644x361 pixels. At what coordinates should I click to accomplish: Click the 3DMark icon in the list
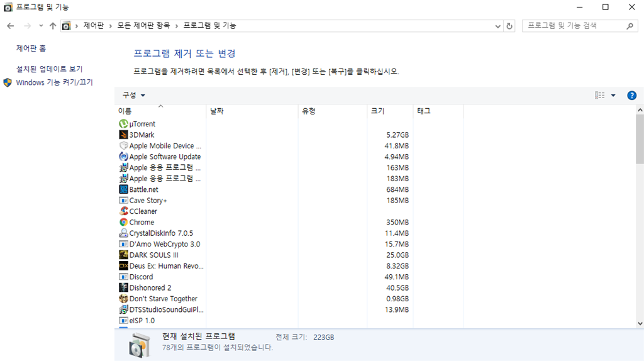point(123,135)
